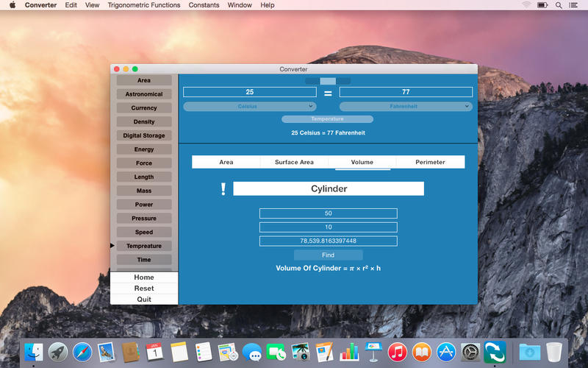Screen dimensions: 588x368
Task: Select the Force conversion category
Action: pos(144,163)
